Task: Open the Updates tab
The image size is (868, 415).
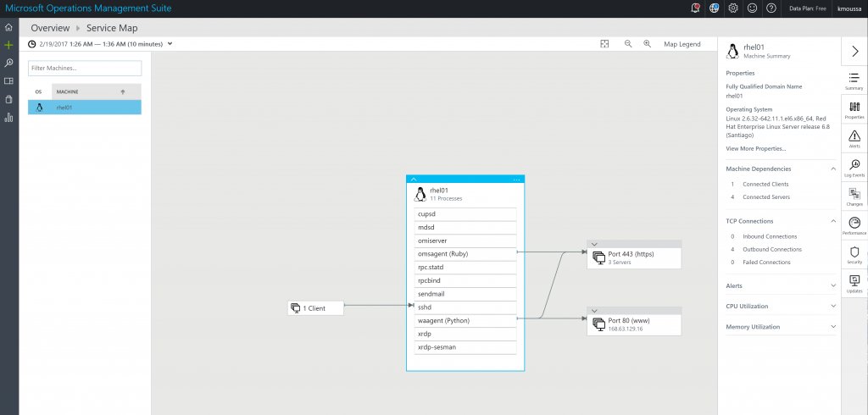Action: [854, 284]
